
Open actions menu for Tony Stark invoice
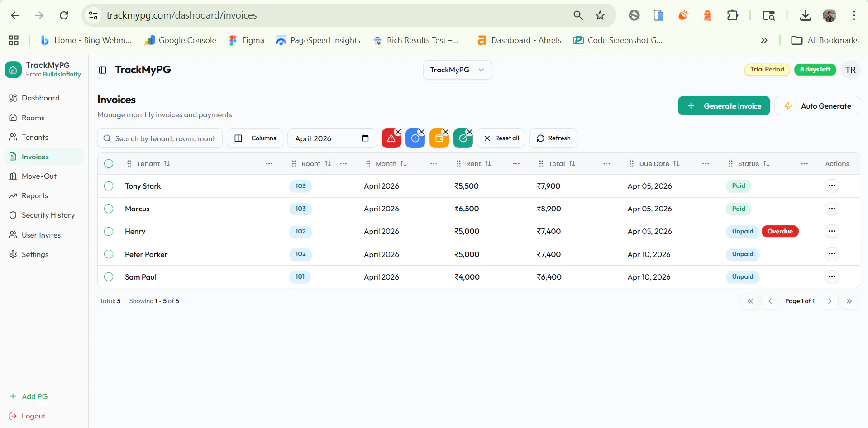point(832,186)
